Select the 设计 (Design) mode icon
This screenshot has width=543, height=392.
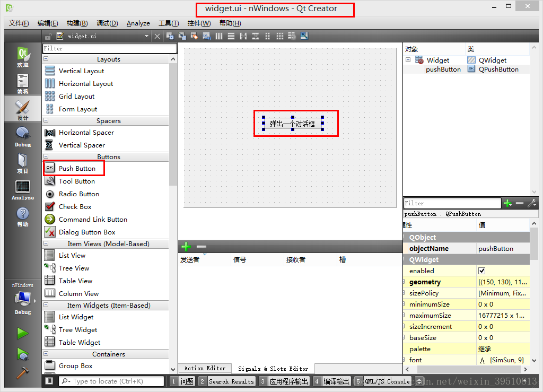pyautogui.click(x=23, y=110)
